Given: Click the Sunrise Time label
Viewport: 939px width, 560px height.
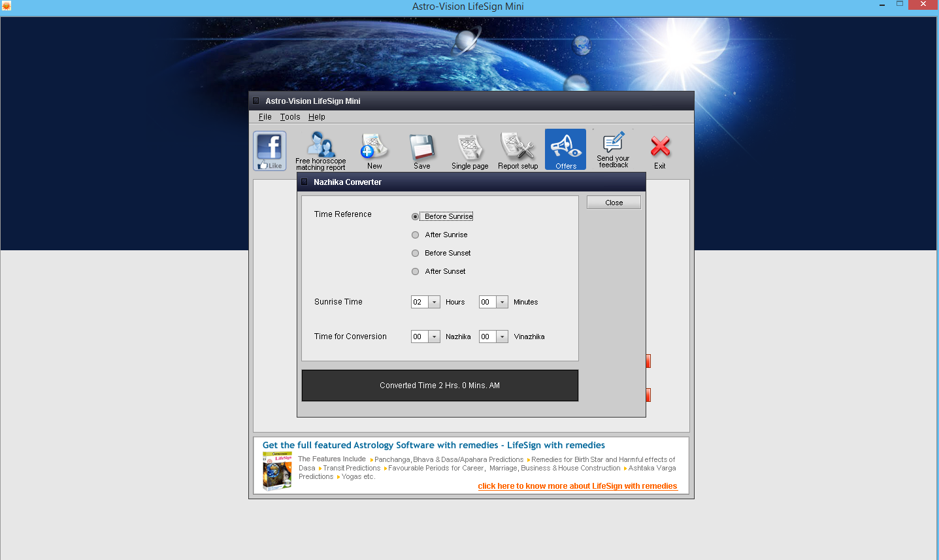Looking at the screenshot, I should 338,302.
